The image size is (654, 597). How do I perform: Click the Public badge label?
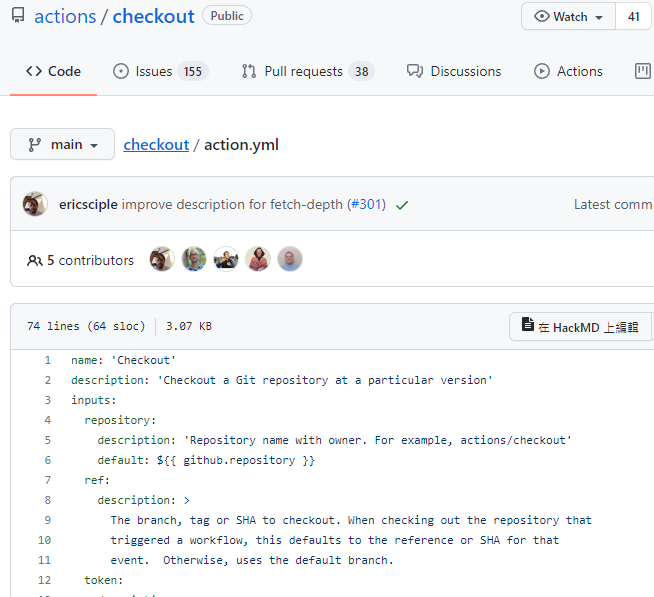click(x=227, y=16)
